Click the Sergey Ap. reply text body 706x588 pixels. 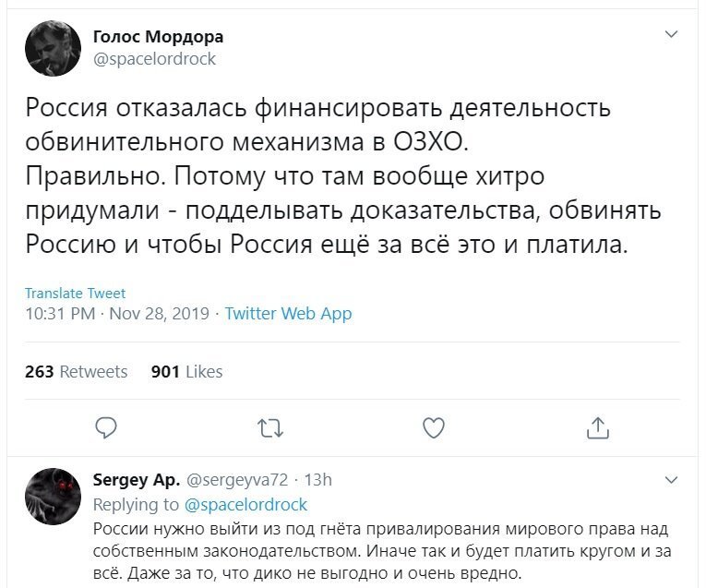coord(382,551)
